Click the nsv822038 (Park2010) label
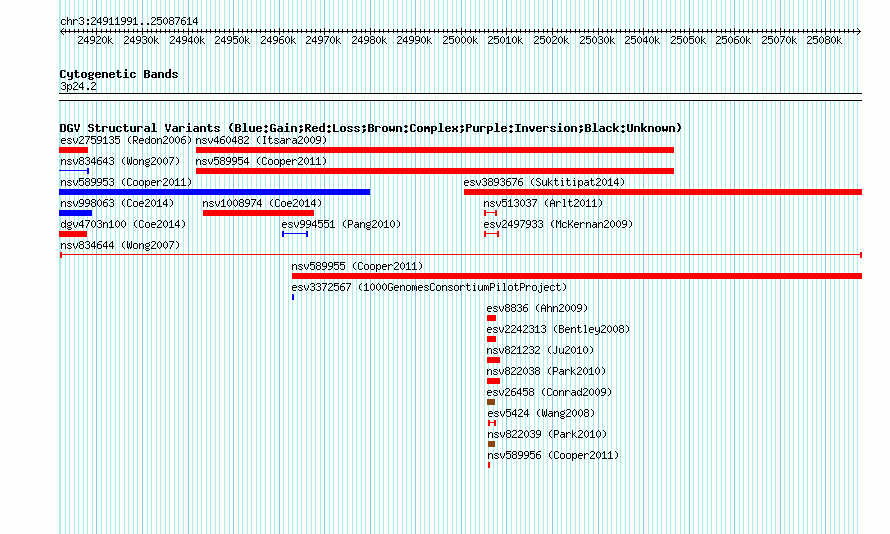 pos(546,371)
